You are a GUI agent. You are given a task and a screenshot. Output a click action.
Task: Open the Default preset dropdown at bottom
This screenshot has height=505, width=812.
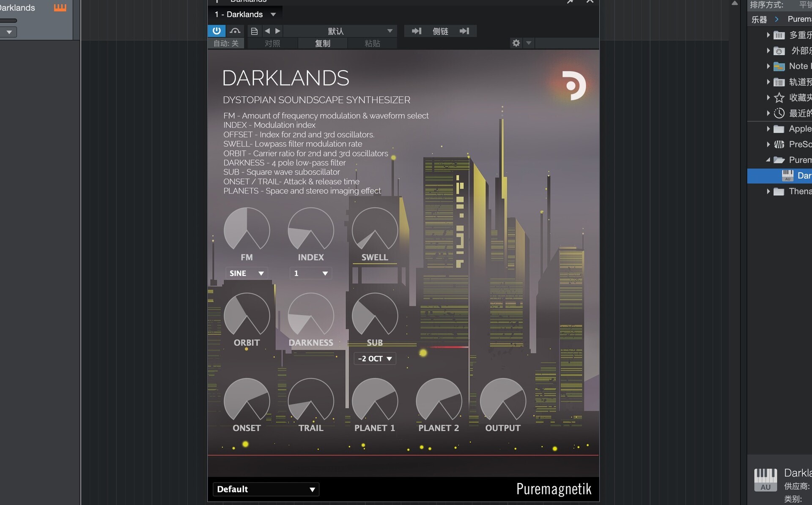(x=266, y=489)
